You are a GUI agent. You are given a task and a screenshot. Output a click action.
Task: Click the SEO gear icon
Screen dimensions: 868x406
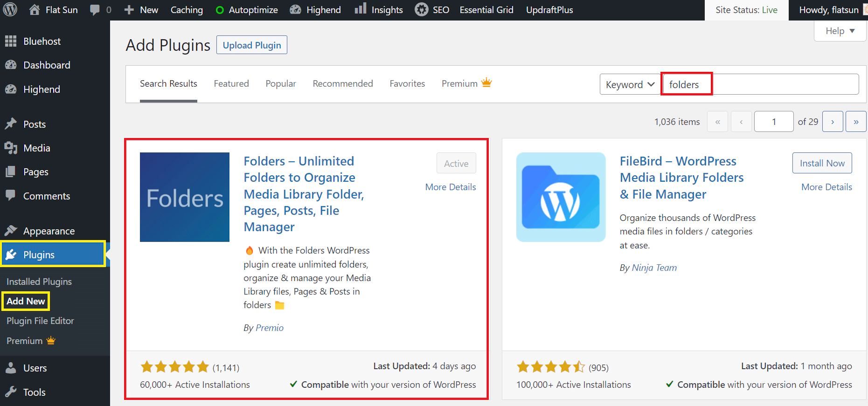coord(421,10)
